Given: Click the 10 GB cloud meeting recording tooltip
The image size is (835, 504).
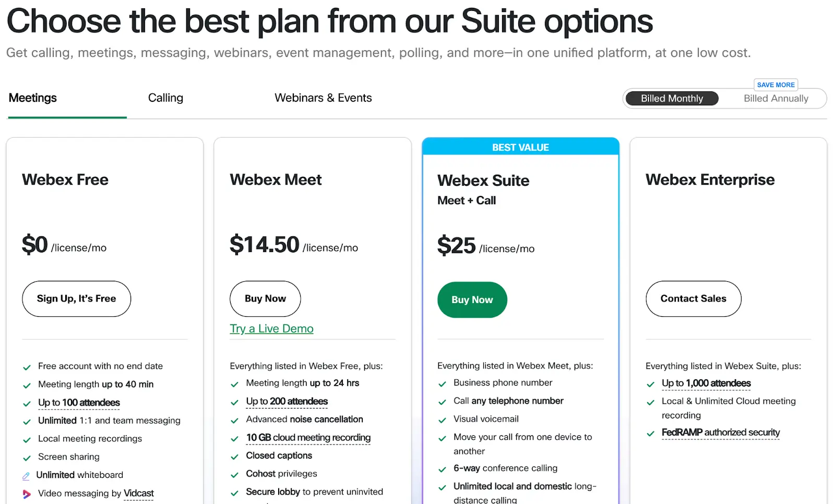Looking at the screenshot, I should click(308, 438).
